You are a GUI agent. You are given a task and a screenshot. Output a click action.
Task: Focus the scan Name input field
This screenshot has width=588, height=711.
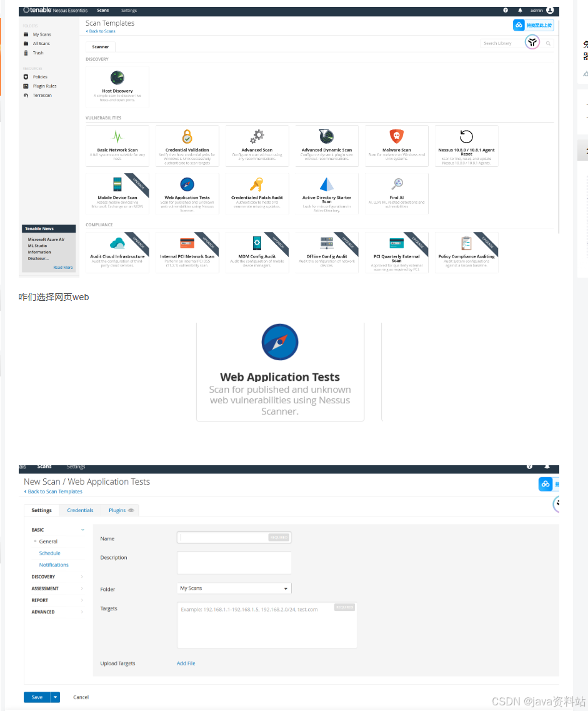click(234, 538)
